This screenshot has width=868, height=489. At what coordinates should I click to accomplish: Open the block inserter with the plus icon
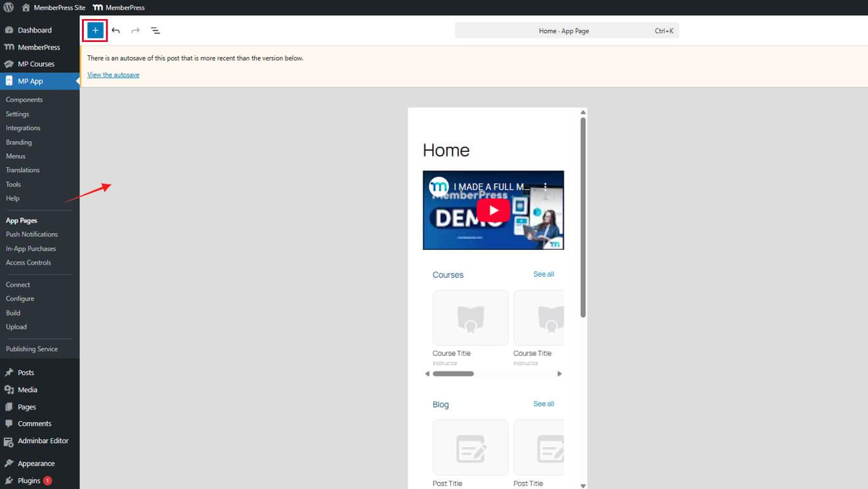click(95, 30)
